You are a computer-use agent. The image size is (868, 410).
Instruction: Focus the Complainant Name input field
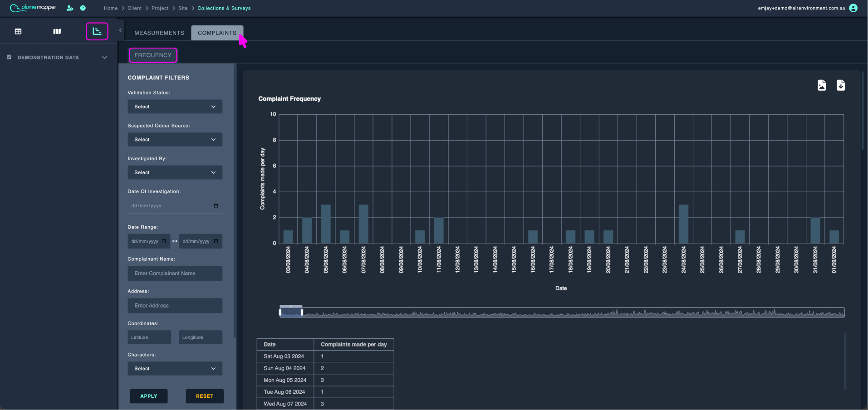pos(175,273)
